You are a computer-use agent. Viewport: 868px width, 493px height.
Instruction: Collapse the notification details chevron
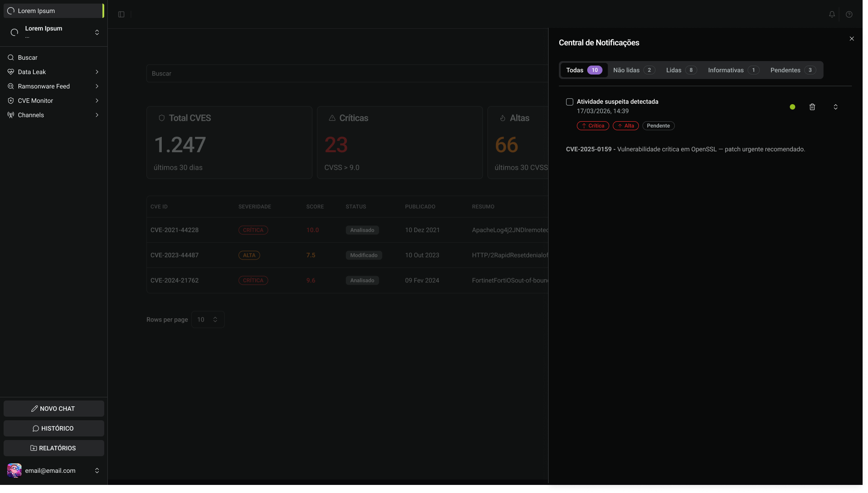836,107
